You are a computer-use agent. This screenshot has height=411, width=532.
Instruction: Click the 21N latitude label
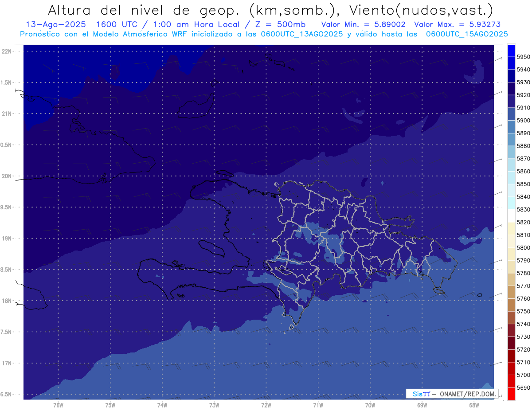pos(7,114)
